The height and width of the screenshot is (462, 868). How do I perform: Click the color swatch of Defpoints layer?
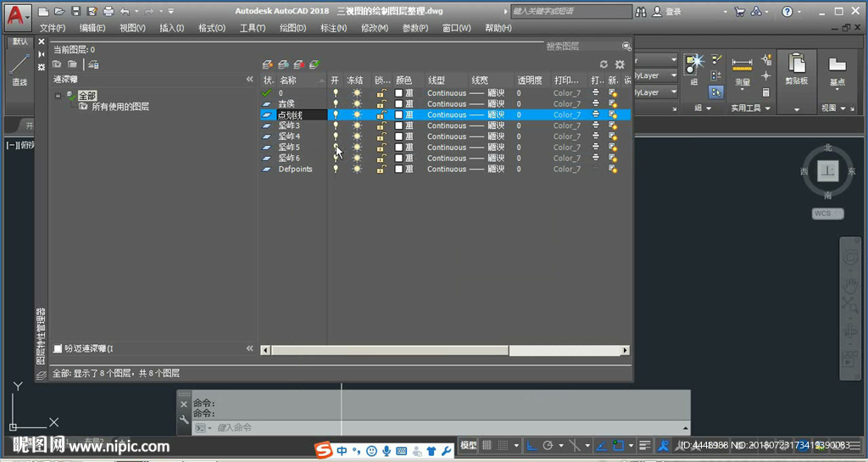398,169
